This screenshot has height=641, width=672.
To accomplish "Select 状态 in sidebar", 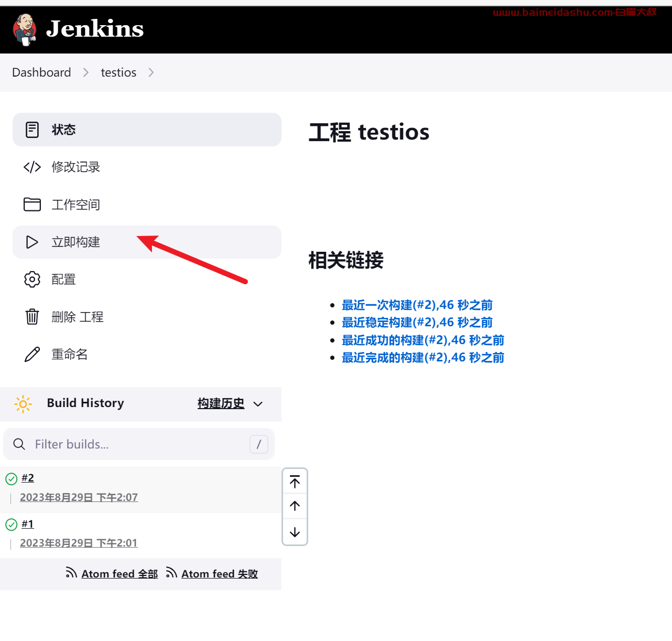I will click(x=147, y=130).
